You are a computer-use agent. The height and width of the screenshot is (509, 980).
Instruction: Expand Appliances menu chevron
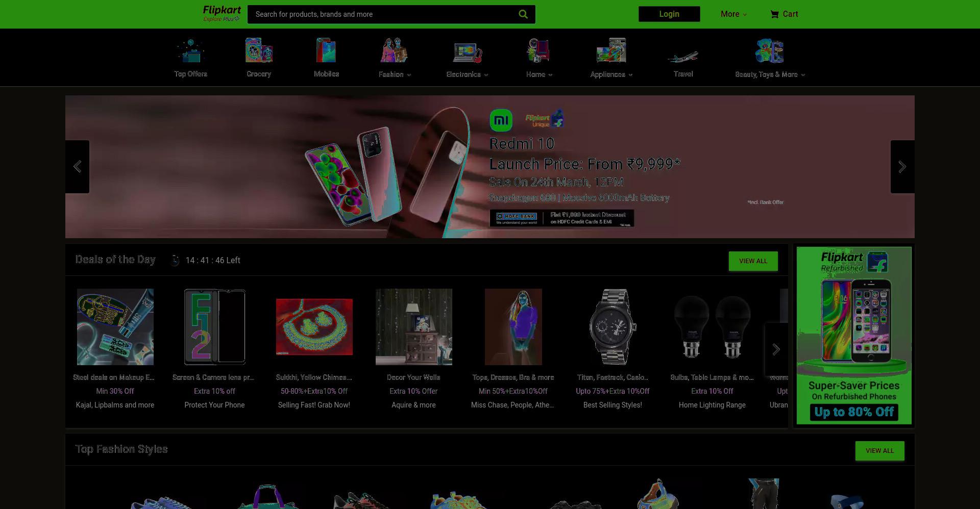point(630,75)
